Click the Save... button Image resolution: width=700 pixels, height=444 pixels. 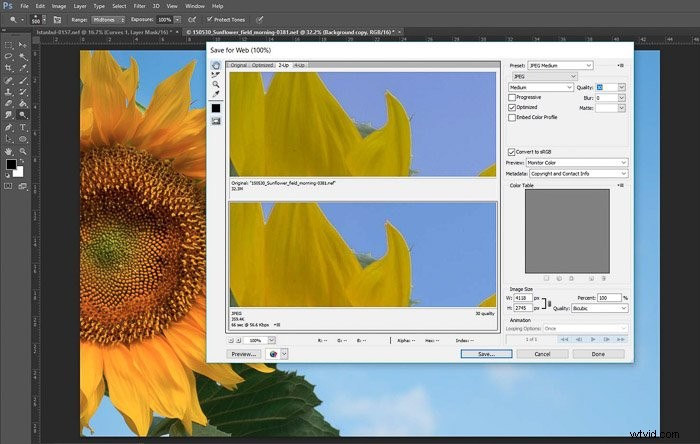coord(487,354)
